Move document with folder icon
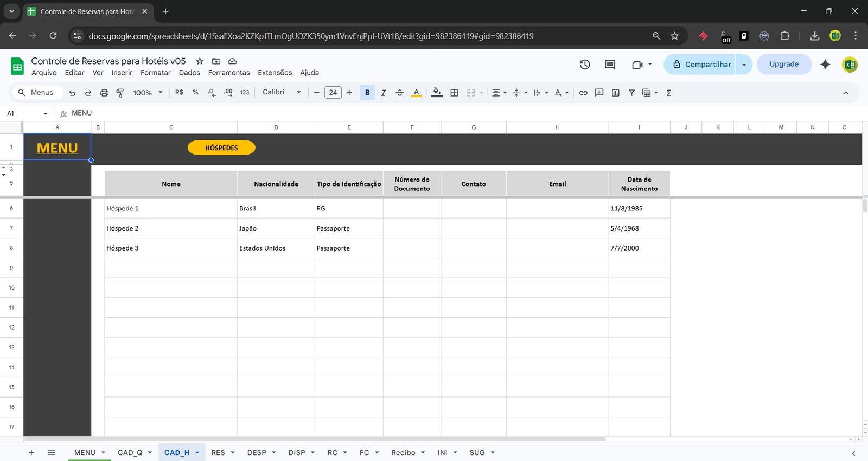Viewport: 868px width, 461px height. coord(216,61)
